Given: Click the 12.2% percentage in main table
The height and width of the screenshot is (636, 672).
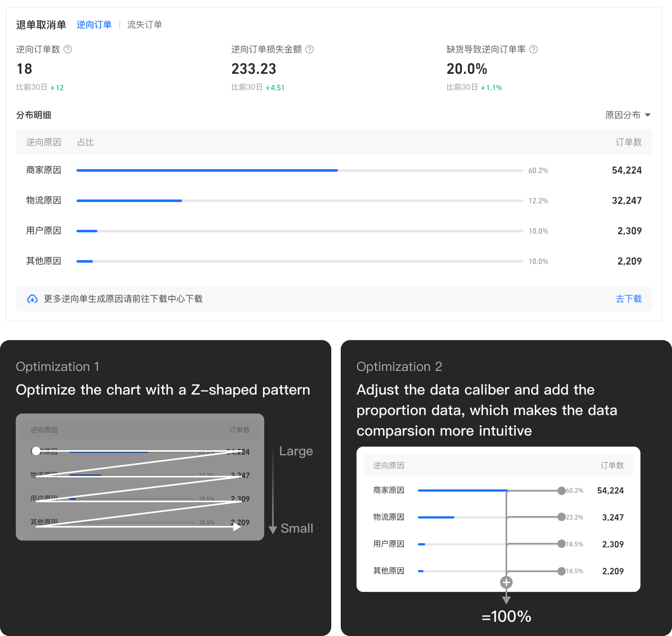Looking at the screenshot, I should [x=538, y=201].
